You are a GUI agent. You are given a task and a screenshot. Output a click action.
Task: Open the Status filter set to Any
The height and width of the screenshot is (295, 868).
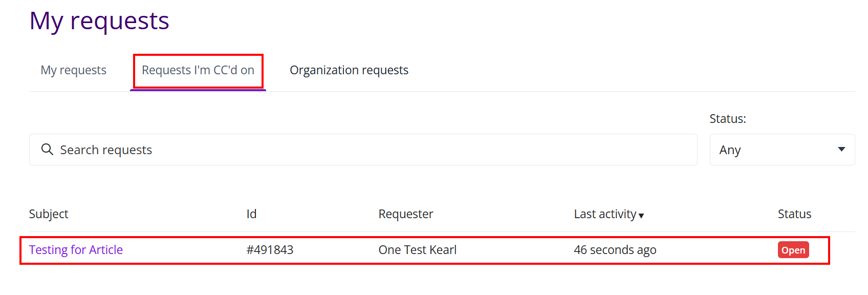pos(782,150)
